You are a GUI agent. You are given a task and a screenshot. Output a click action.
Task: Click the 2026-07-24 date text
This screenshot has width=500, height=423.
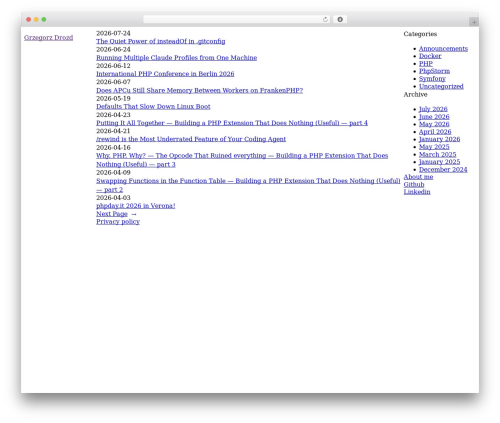(x=113, y=33)
